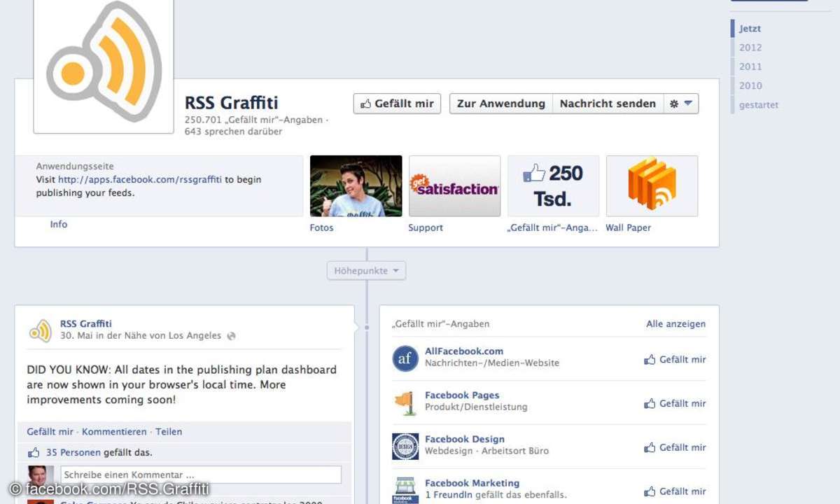Viewport: 840px width, 504px height.
Task: Like the page with Gefällt mir button
Action: pyautogui.click(x=397, y=104)
